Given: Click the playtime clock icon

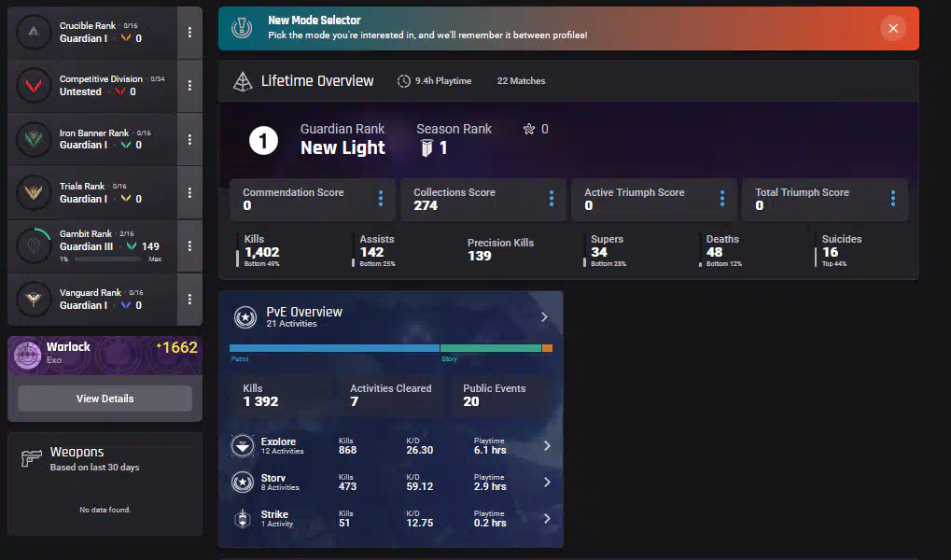Looking at the screenshot, I should [x=404, y=80].
